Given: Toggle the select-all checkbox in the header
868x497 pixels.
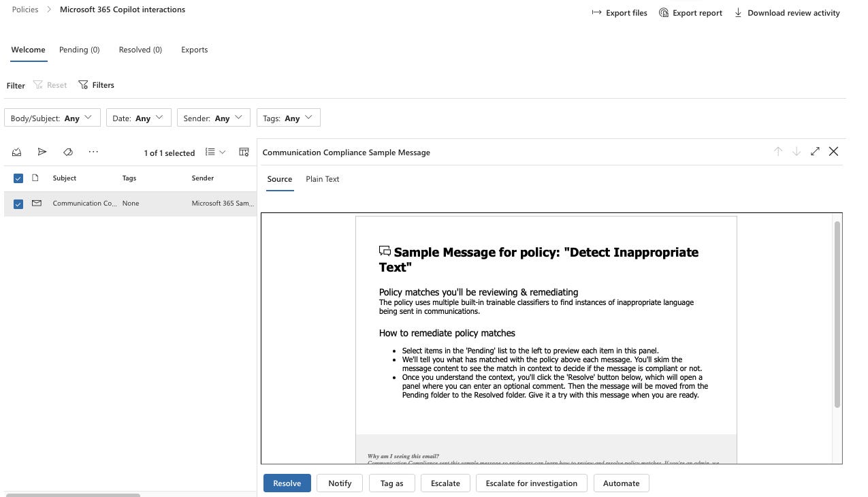Looking at the screenshot, I should pyautogui.click(x=18, y=178).
